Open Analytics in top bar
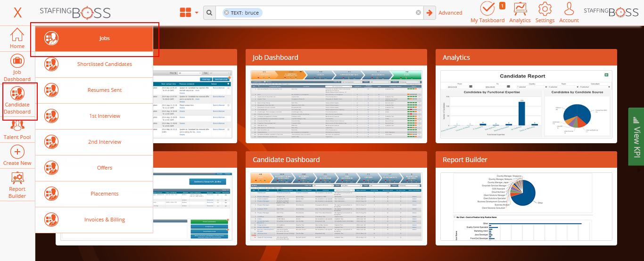This screenshot has height=261, width=644. point(520,12)
